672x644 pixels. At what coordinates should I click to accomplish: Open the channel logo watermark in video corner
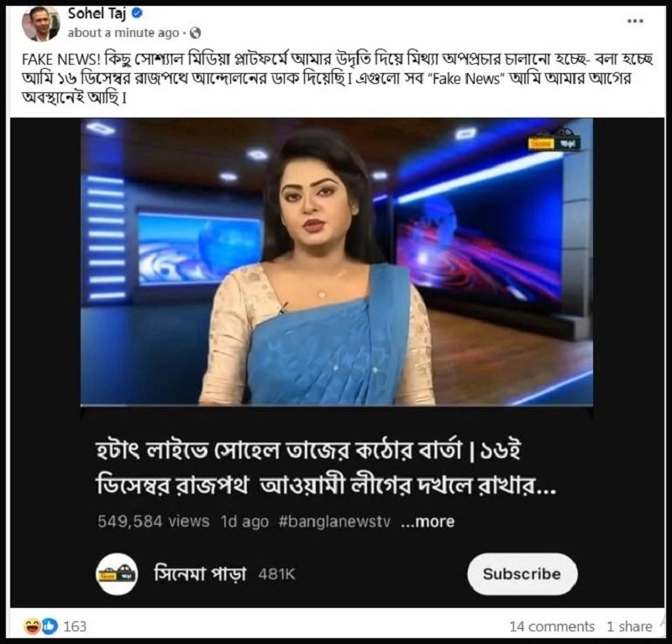[x=554, y=140]
